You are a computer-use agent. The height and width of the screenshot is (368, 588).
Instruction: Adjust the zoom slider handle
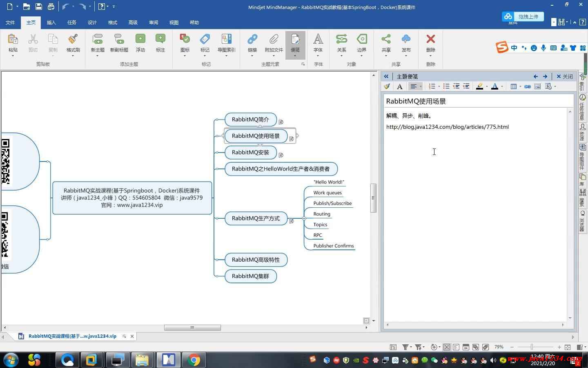click(x=532, y=347)
